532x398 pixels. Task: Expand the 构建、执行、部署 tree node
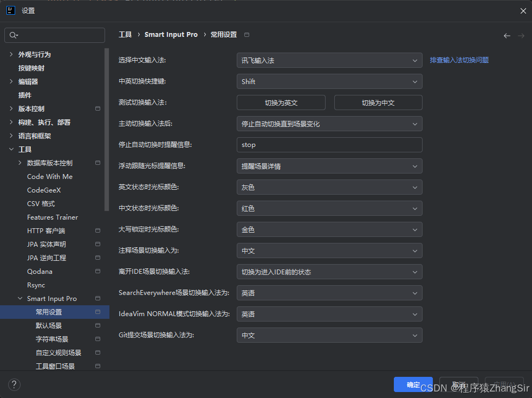point(11,122)
